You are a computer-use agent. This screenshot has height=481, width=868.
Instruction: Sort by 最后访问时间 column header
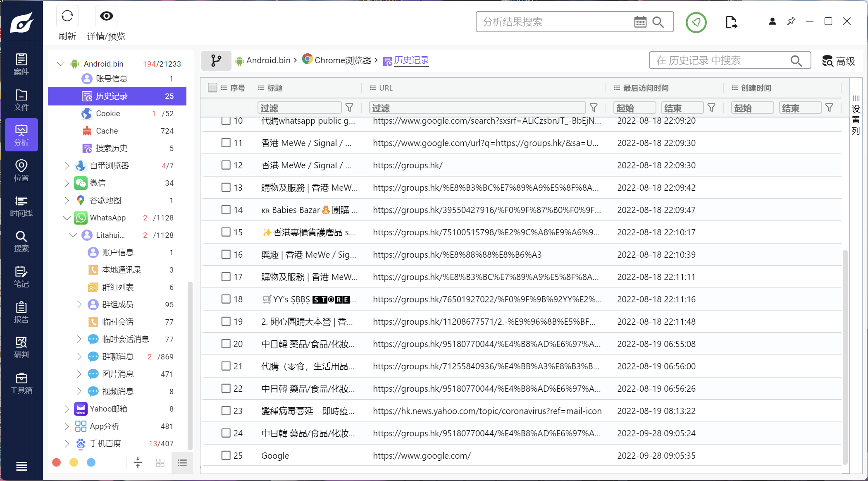pos(646,88)
